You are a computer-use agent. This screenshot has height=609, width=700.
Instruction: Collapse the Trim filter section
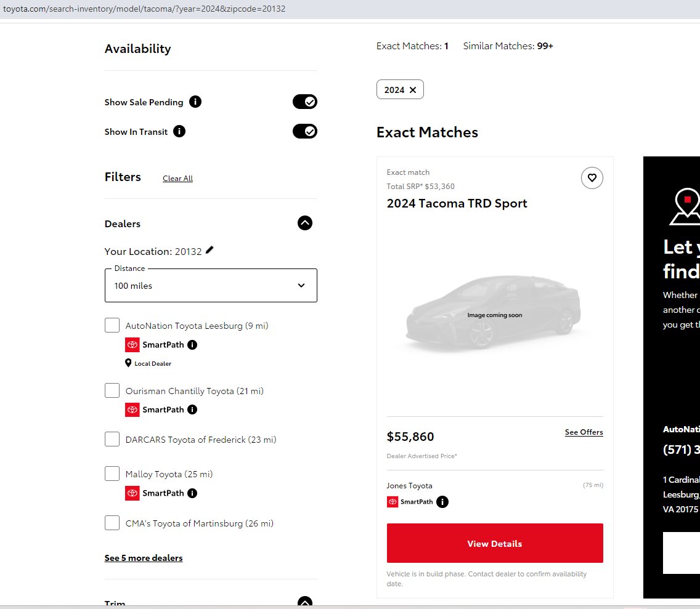click(x=305, y=602)
